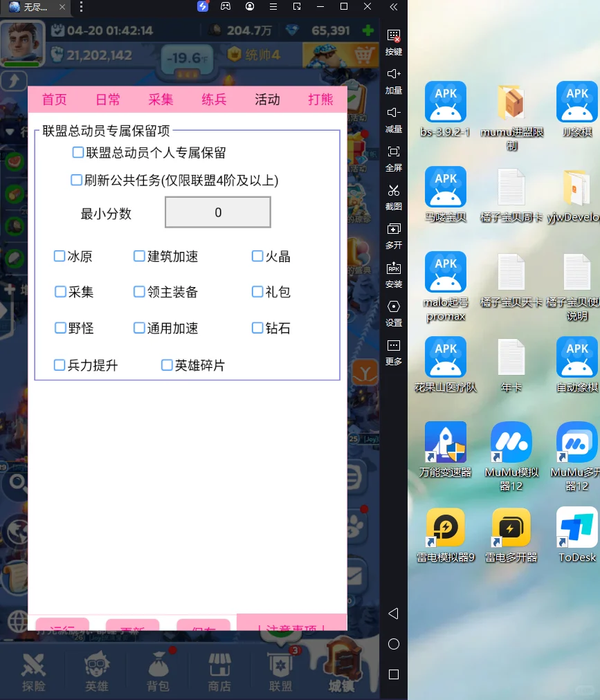Collapse the emulator sidebar with the chevron
Image resolution: width=600 pixels, height=700 pixels.
pos(393,7)
